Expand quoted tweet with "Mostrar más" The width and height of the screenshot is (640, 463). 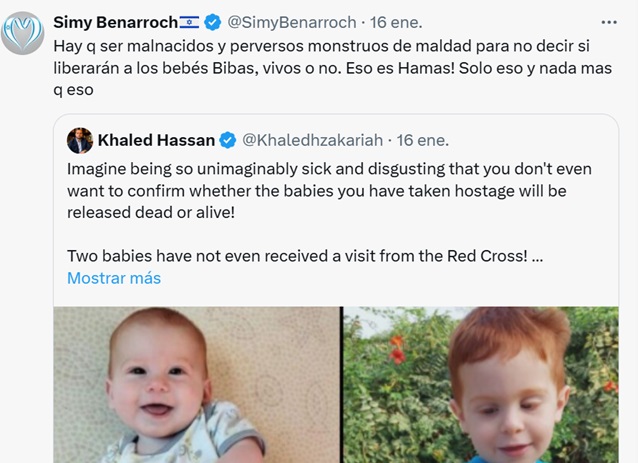[113, 278]
